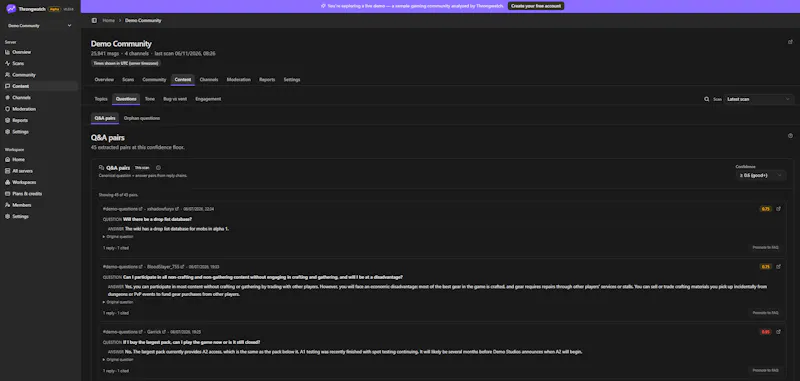Go to workspace Home in sidebar
Screen dimensions: 800x381
point(18,160)
